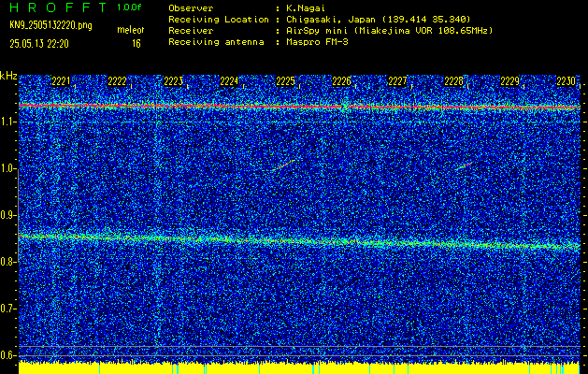588x374 pixels.
Task: Click the 2226 time marker
Action: point(341,81)
